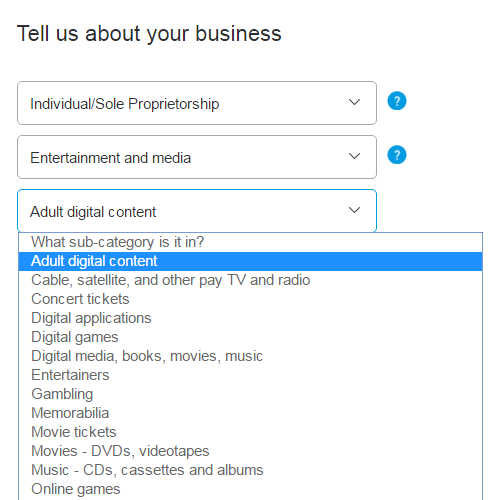The image size is (500, 500).
Task: Open the Entertainment and media category dropdown
Action: [x=197, y=157]
